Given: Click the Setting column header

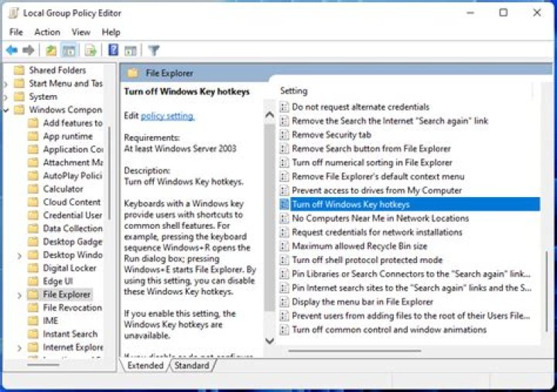Looking at the screenshot, I should (294, 90).
